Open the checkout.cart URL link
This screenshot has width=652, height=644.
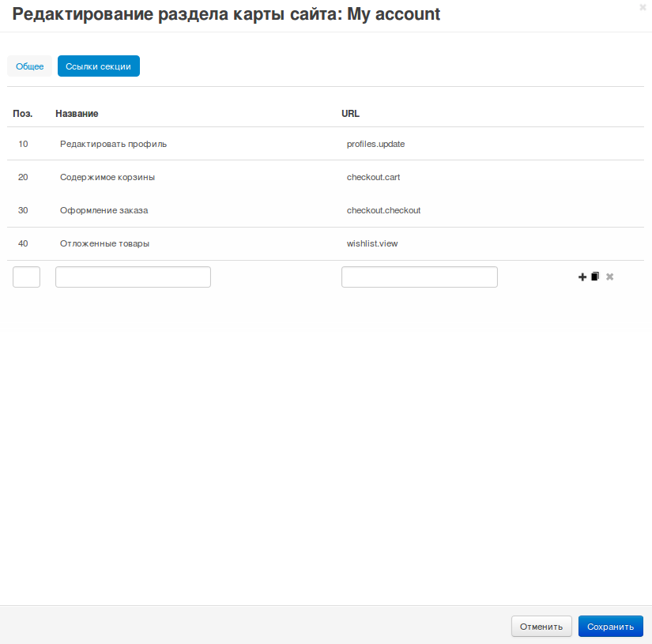tap(373, 177)
